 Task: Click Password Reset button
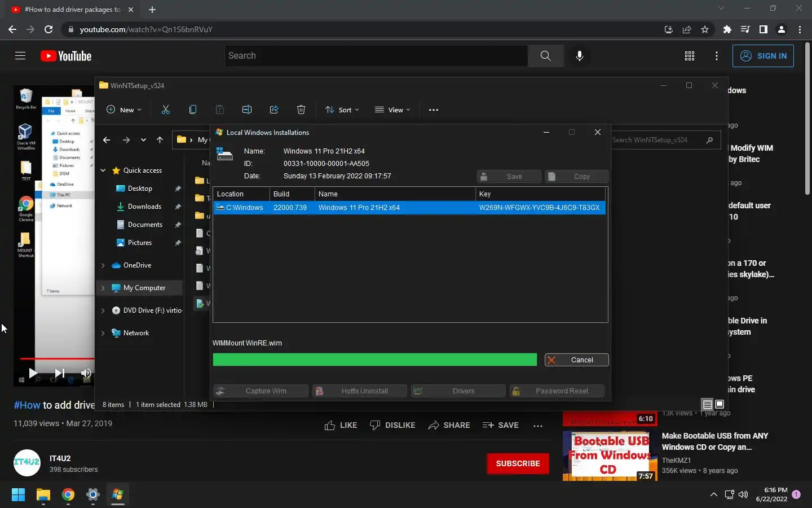(557, 391)
